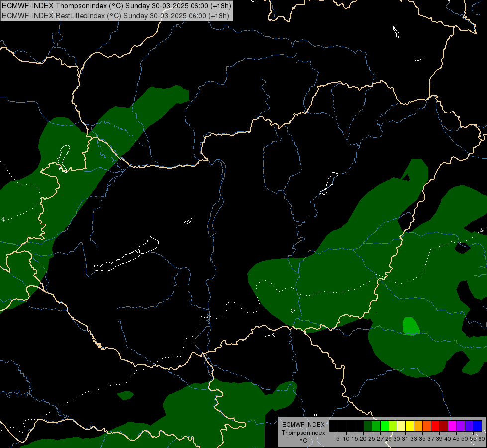
Task: Click the legend label ThompsonIndex
Action: pyautogui.click(x=303, y=433)
